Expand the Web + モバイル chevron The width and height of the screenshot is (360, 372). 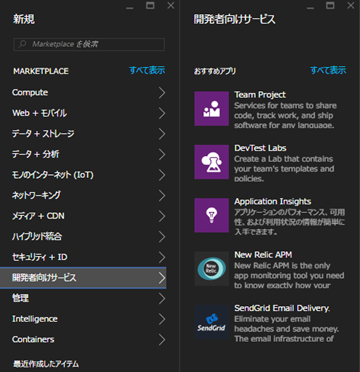[x=162, y=113]
